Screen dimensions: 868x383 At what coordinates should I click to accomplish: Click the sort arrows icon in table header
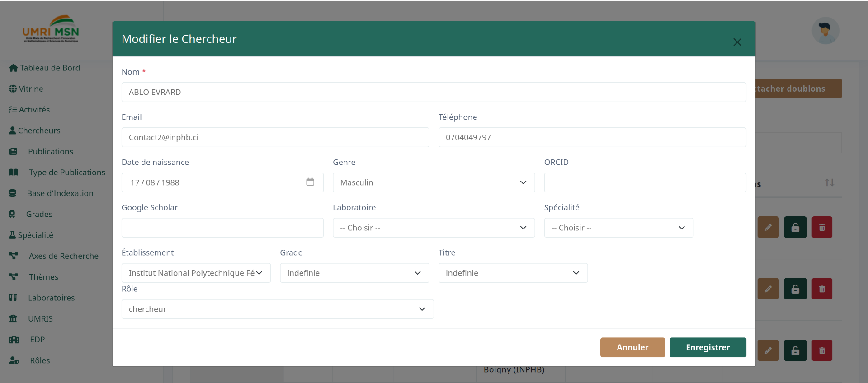[x=830, y=182]
